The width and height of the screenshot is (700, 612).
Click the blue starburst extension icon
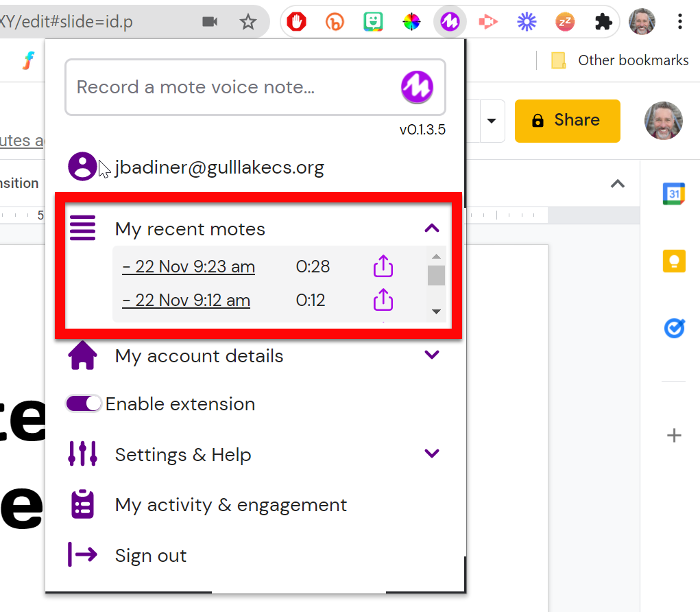pyautogui.click(x=527, y=21)
